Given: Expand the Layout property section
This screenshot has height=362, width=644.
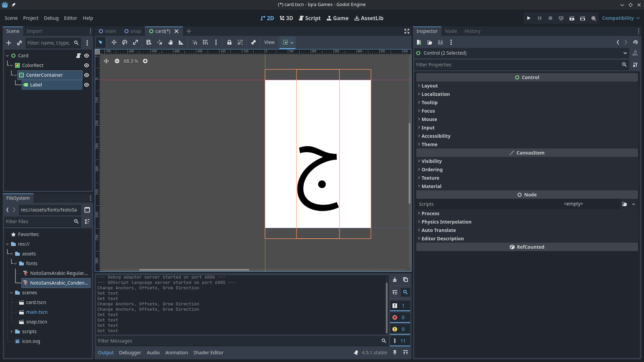Looking at the screenshot, I should (429, 86).
